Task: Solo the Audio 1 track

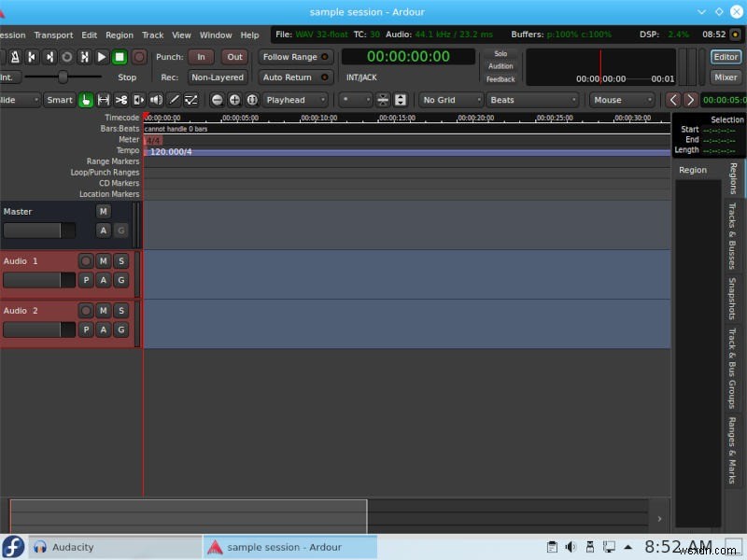Action: [x=121, y=261]
